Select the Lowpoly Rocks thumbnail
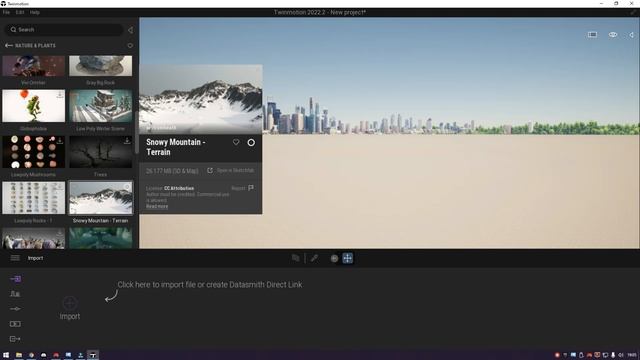The width and height of the screenshot is (640, 360). point(33,198)
